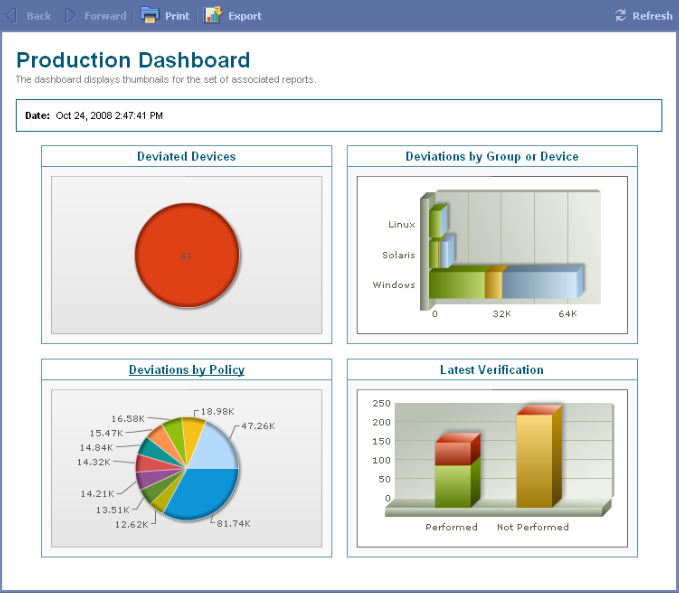The width and height of the screenshot is (679, 593).
Task: Click the Refresh arrows icon
Action: (621, 15)
